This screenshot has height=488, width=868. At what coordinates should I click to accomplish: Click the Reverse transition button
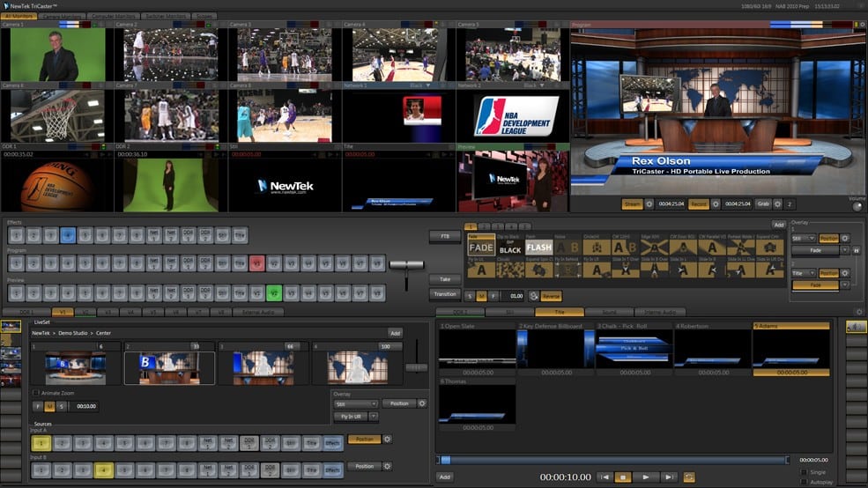point(551,296)
